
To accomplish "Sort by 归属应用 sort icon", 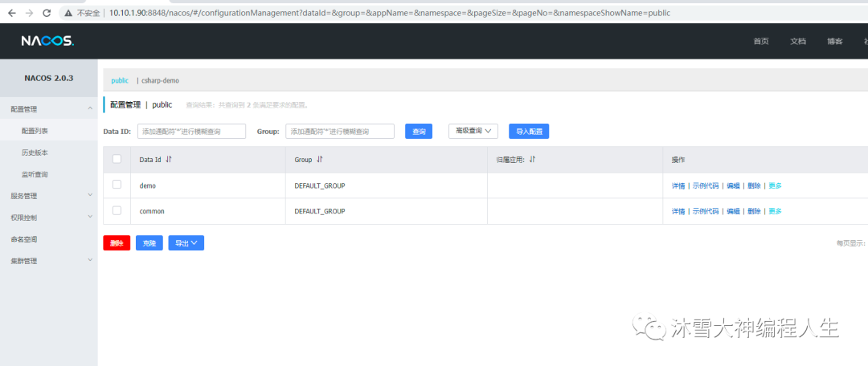I will coord(532,159).
